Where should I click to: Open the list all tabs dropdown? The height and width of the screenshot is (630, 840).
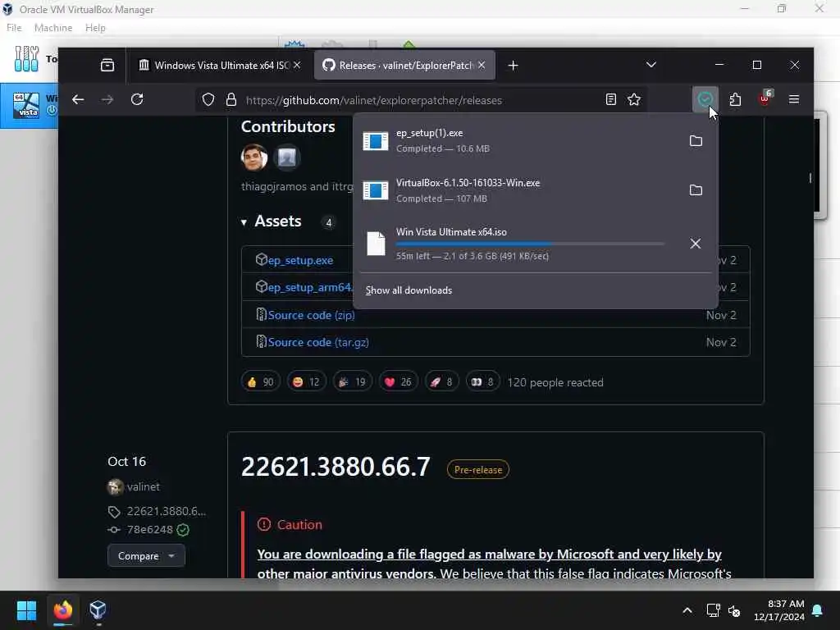tap(651, 65)
